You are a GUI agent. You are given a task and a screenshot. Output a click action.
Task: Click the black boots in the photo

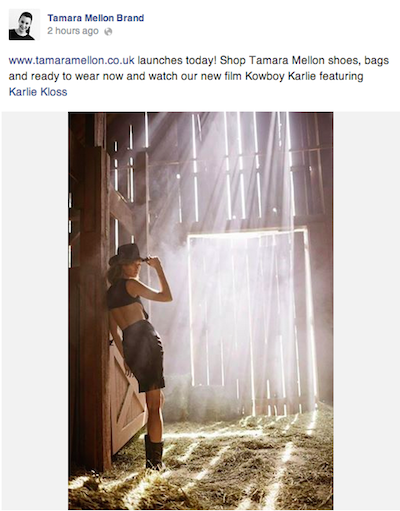tap(154, 452)
